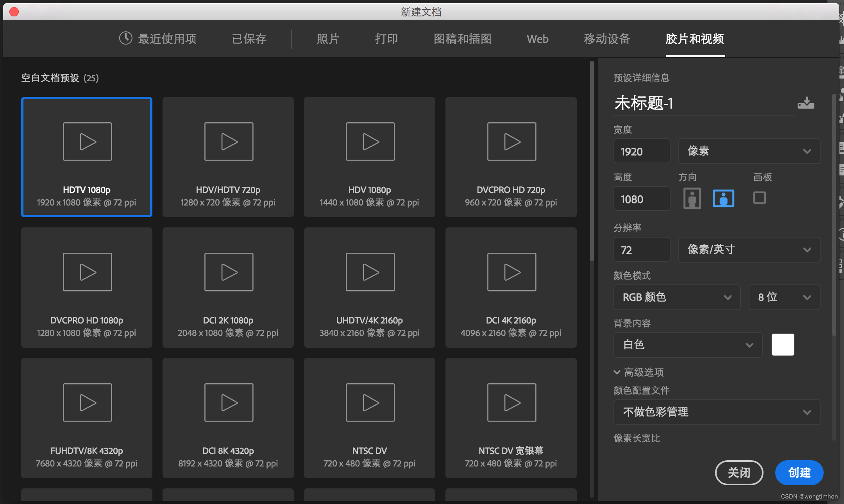Click NTSC DV preset play icon
844x504 pixels.
[x=370, y=402]
